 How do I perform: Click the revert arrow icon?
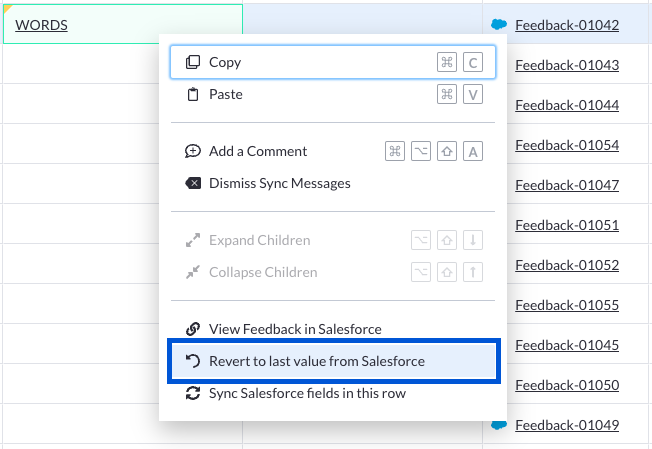(x=193, y=361)
